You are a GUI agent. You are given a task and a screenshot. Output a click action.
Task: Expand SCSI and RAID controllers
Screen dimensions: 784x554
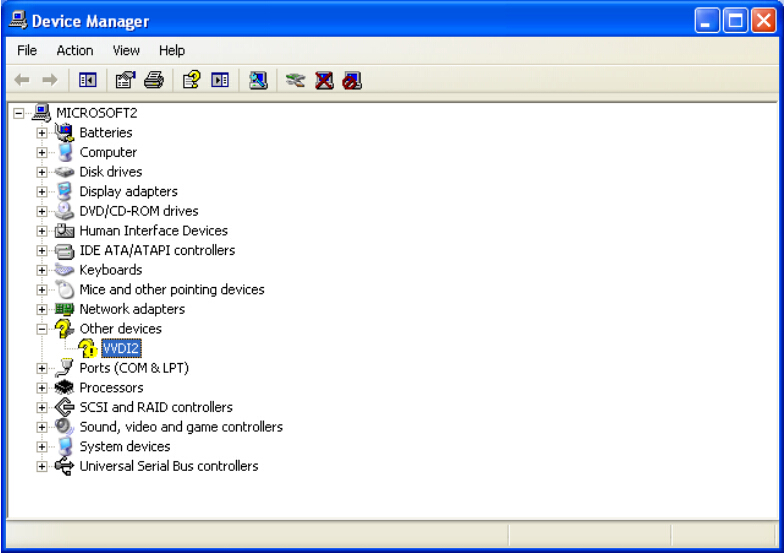pos(42,408)
